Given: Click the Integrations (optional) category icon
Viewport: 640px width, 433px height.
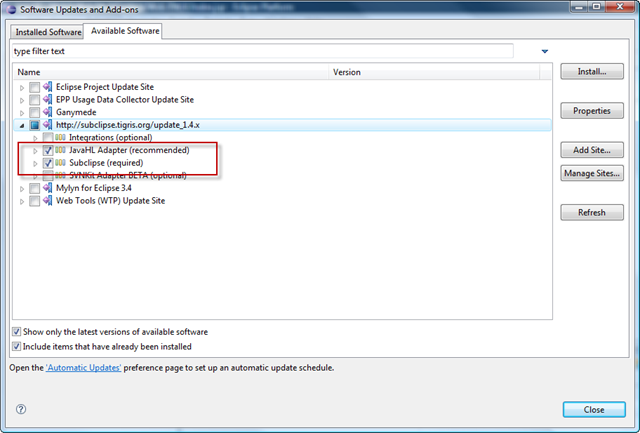Looking at the screenshot, I should pos(60,138).
